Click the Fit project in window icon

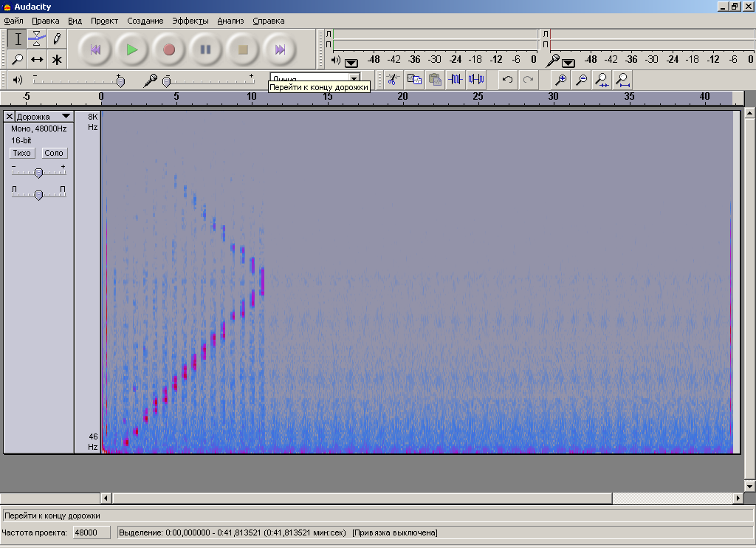(623, 79)
